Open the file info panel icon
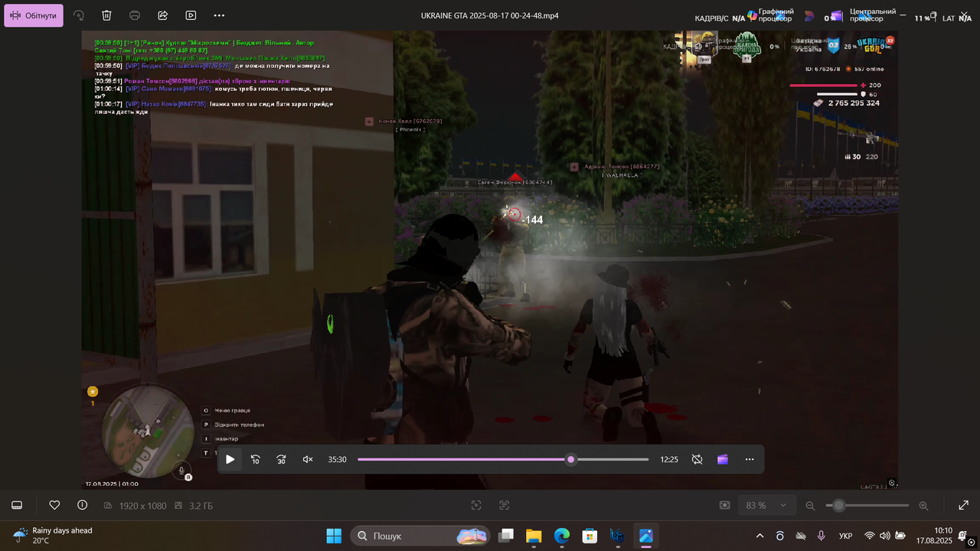Image resolution: width=980 pixels, height=551 pixels. (82, 505)
